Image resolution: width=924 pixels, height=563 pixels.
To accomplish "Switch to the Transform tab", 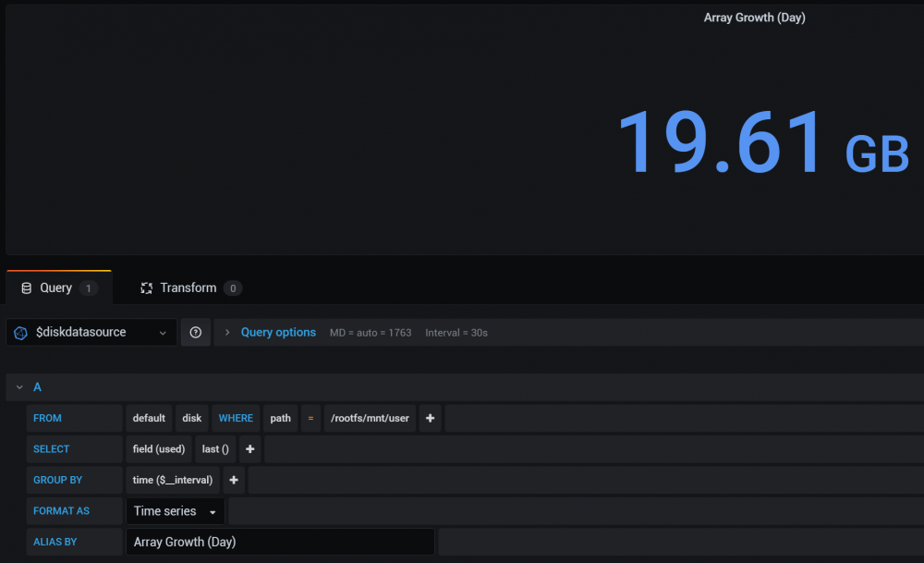I will pos(189,288).
